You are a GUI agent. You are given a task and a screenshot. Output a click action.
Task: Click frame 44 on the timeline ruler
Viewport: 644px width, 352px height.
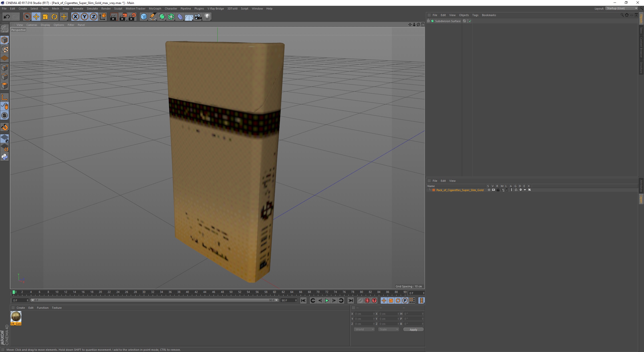click(205, 292)
